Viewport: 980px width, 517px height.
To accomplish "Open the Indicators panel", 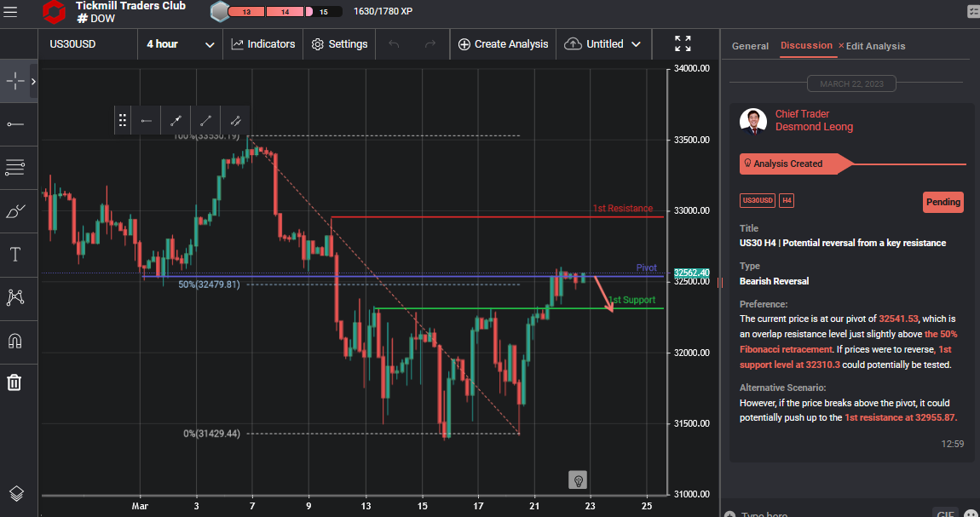I will click(262, 44).
